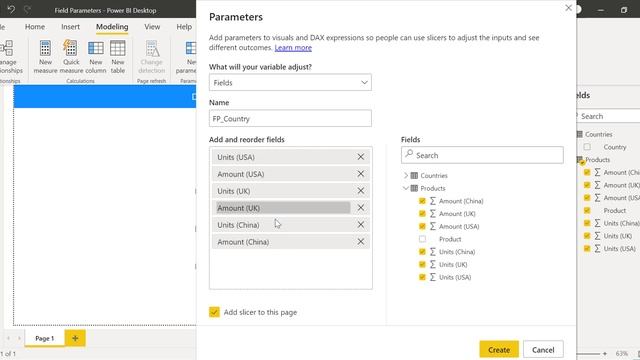This screenshot has width=640, height=360.
Task: Uncheck Amount (UK) in dialog fields
Action: point(422,213)
